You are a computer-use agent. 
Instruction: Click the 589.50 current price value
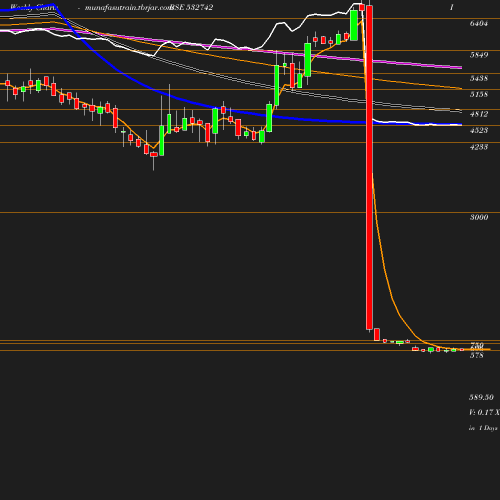point(481,397)
